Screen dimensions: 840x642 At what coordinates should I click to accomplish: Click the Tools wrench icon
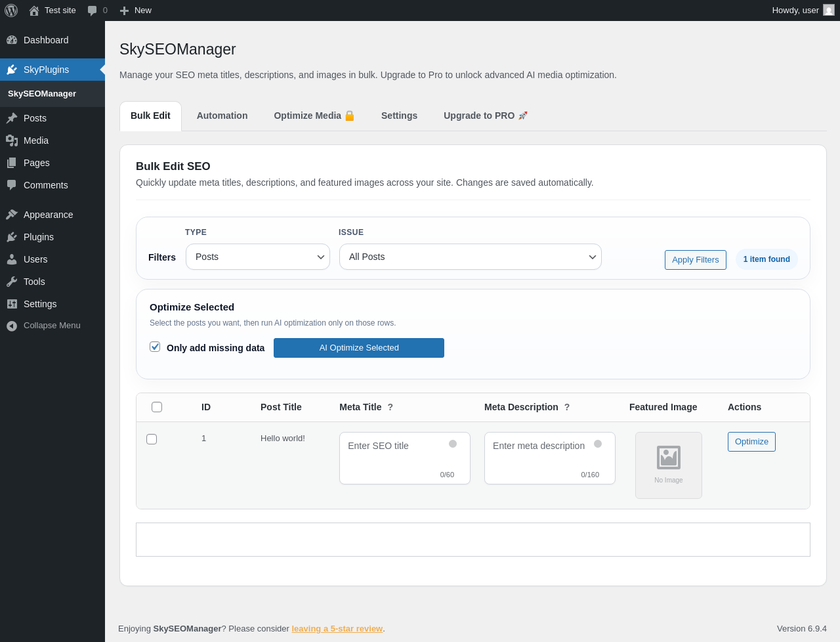[x=12, y=282]
